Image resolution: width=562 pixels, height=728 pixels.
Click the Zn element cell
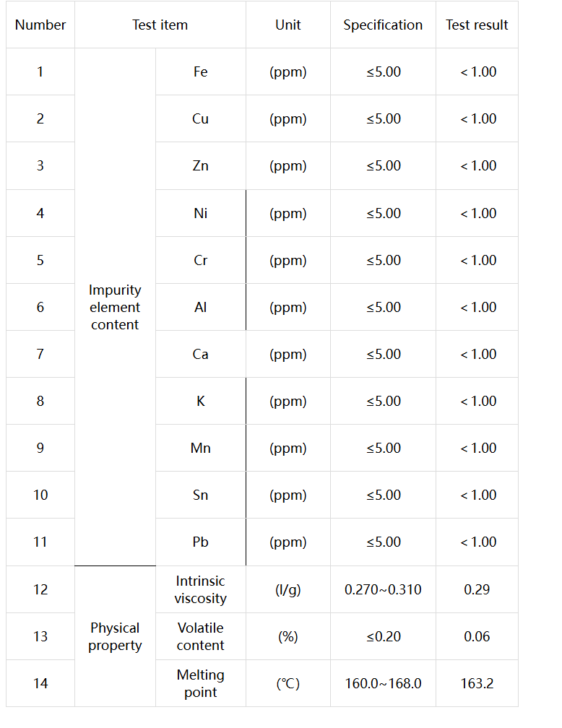pos(201,166)
